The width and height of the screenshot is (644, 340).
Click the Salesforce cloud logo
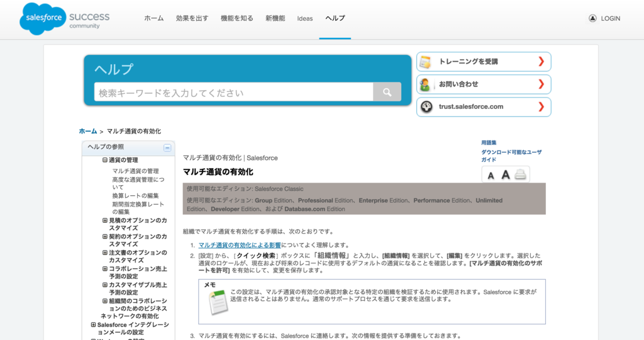43,18
